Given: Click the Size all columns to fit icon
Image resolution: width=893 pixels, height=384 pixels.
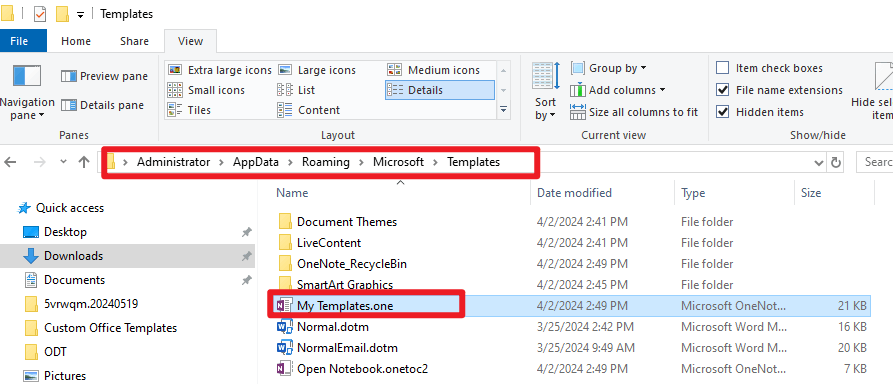Looking at the screenshot, I should pos(577,112).
